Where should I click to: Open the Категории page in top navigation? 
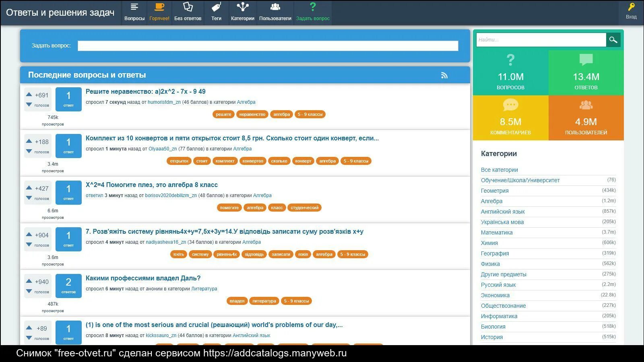click(243, 12)
